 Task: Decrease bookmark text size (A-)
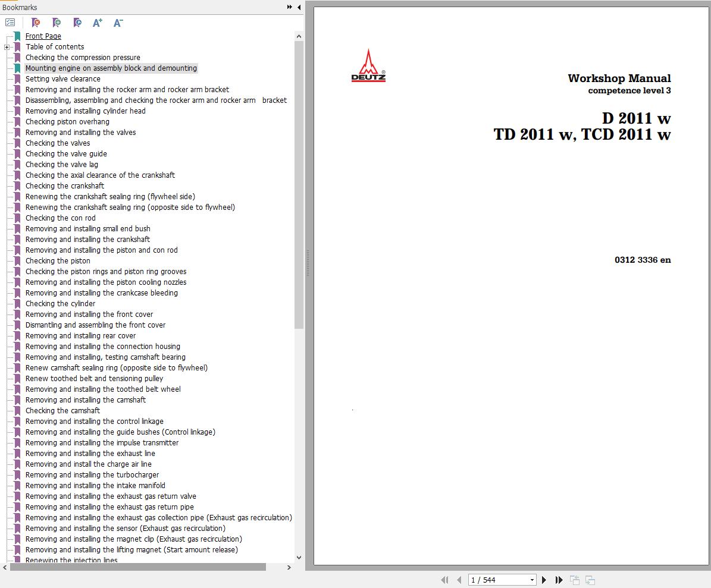coord(118,23)
